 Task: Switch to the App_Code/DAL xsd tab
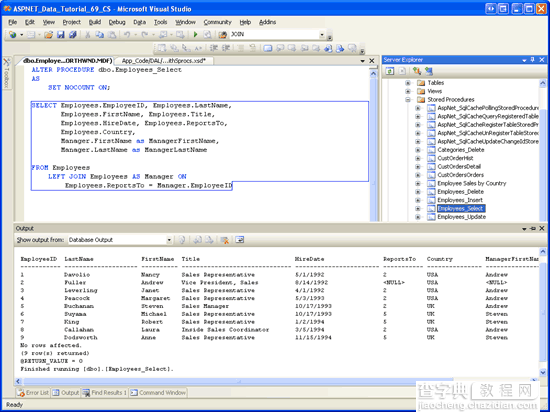(163, 61)
